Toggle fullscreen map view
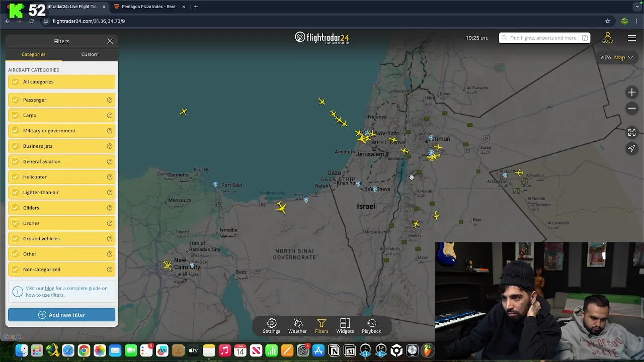644x362 pixels. 632,132
